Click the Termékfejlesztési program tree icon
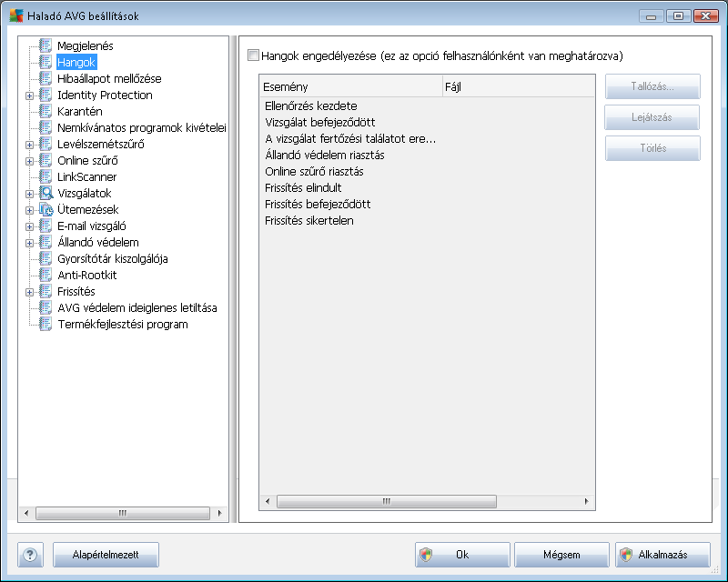728x582 pixels. point(45,324)
